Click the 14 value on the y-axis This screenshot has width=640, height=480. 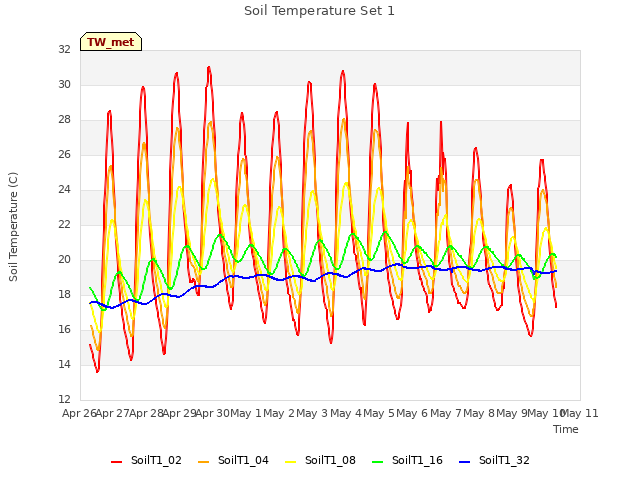64,364
